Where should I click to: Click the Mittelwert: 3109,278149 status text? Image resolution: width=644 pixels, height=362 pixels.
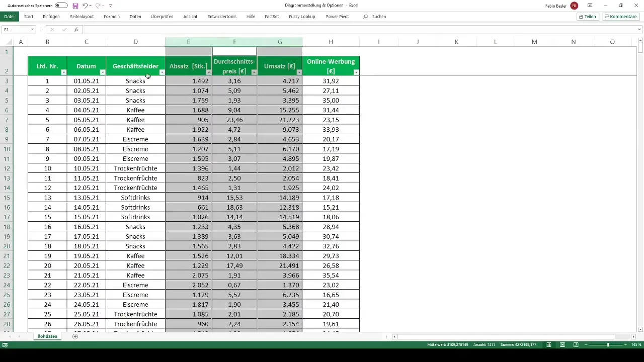(448, 345)
